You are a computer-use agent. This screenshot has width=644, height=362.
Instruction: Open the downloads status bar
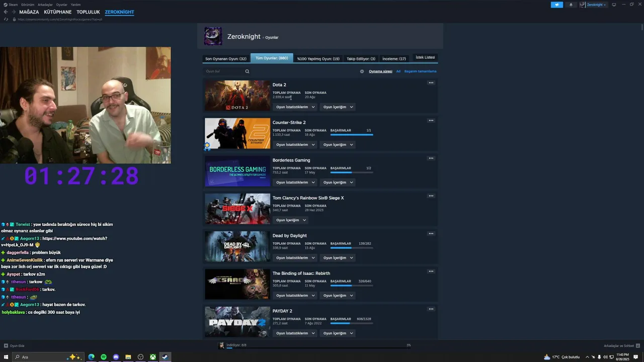pyautogui.click(x=314, y=345)
